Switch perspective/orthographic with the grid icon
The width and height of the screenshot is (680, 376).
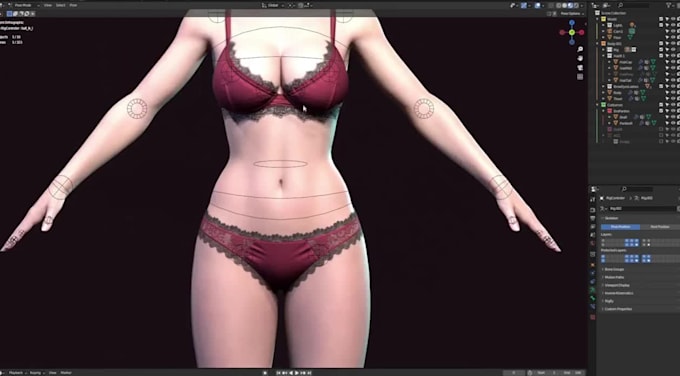580,77
